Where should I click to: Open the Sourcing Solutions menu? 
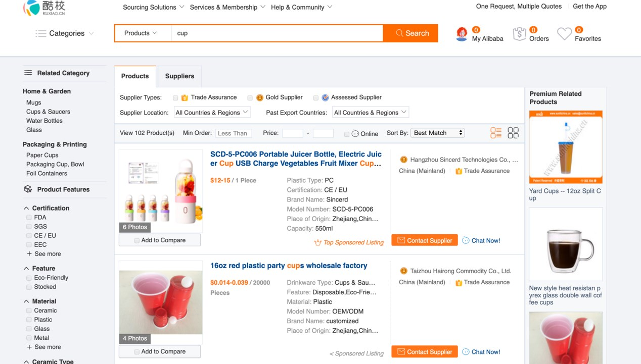153,7
